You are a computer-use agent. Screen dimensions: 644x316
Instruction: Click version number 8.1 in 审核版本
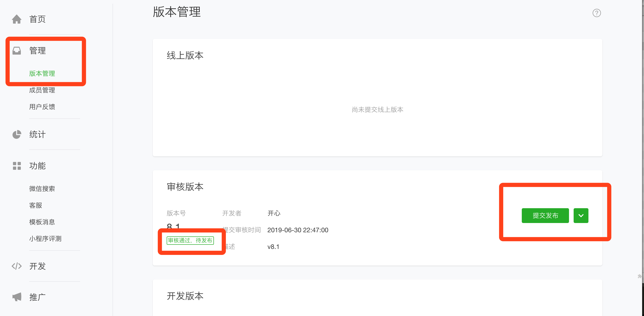pyautogui.click(x=173, y=226)
